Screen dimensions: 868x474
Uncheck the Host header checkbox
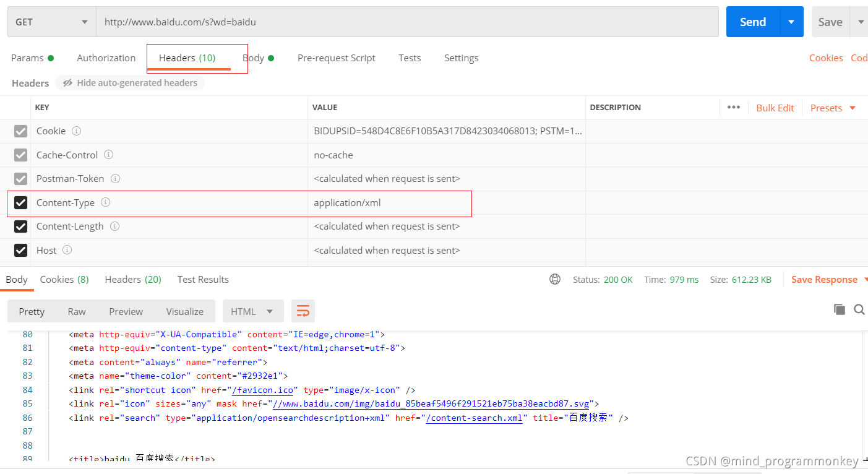point(20,250)
